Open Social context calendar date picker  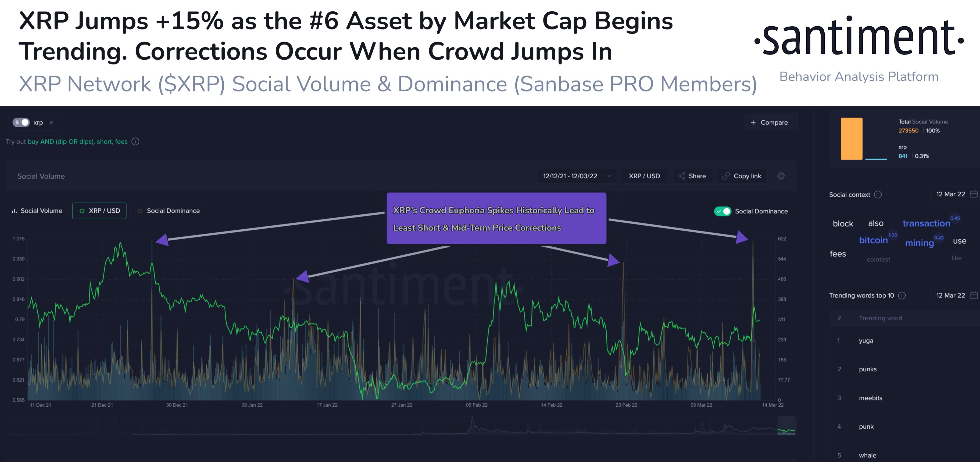pyautogui.click(x=974, y=194)
